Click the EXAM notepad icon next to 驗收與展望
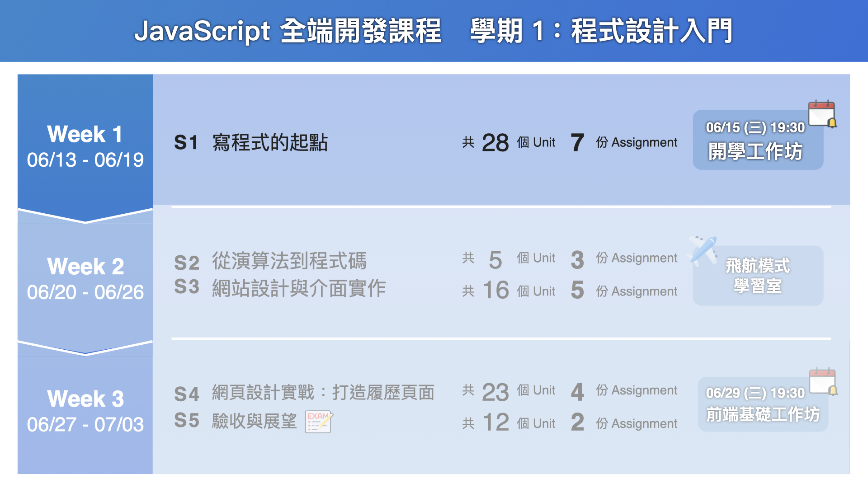 click(x=319, y=422)
